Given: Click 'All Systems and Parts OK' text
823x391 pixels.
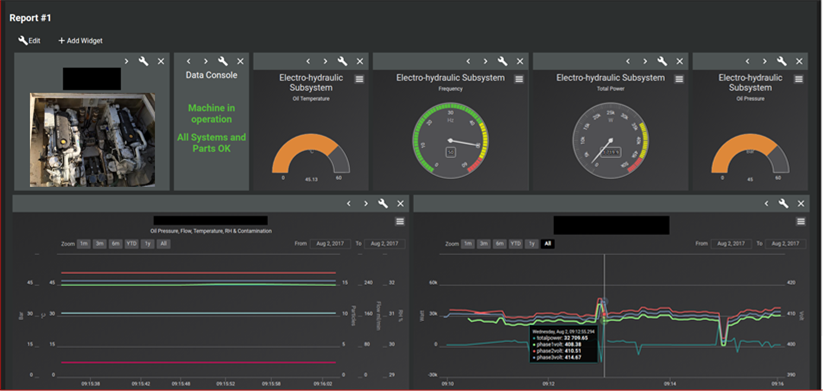Looking at the screenshot, I should [212, 143].
